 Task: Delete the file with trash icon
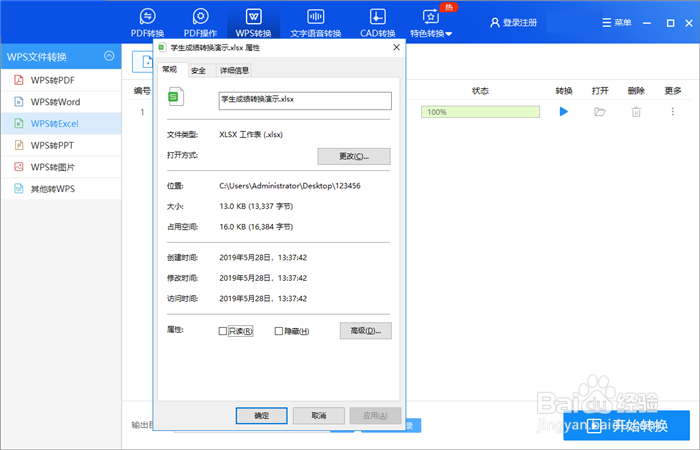point(636,112)
